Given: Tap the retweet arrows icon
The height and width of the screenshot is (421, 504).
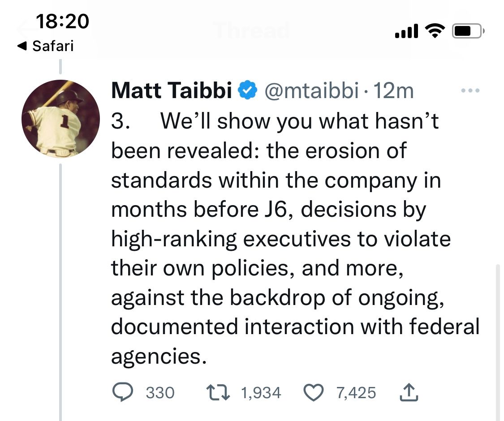Looking at the screenshot, I should 218,393.
